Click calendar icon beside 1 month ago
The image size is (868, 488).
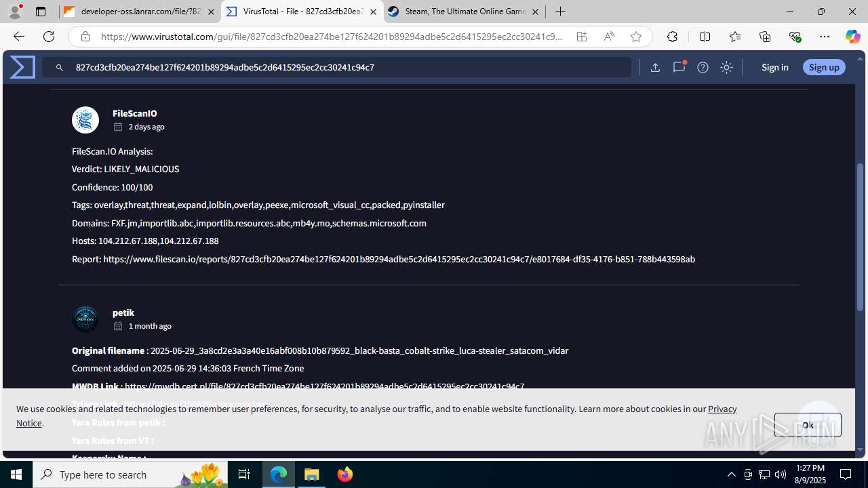click(x=118, y=326)
